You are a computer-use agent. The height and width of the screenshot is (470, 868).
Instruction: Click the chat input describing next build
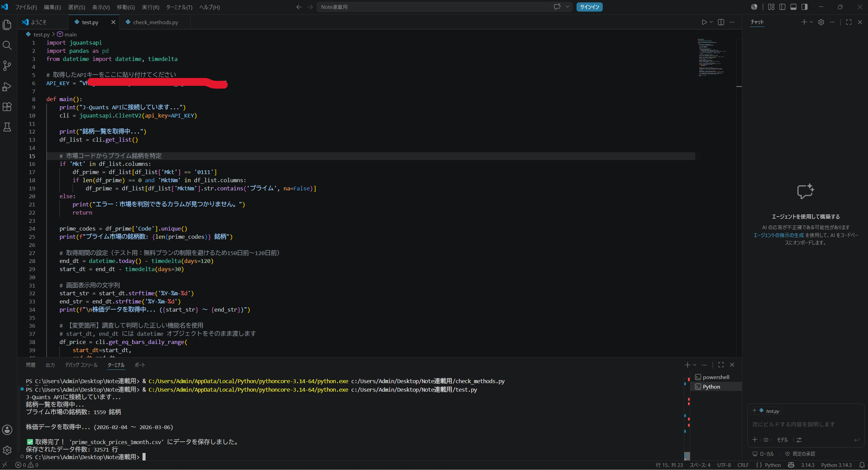pos(806,424)
